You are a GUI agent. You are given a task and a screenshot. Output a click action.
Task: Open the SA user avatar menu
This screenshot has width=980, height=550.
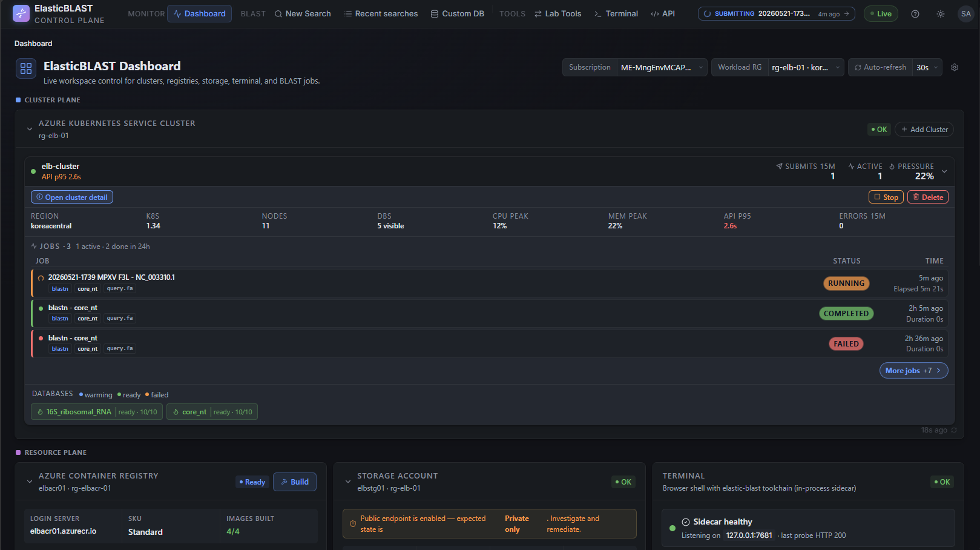[965, 14]
